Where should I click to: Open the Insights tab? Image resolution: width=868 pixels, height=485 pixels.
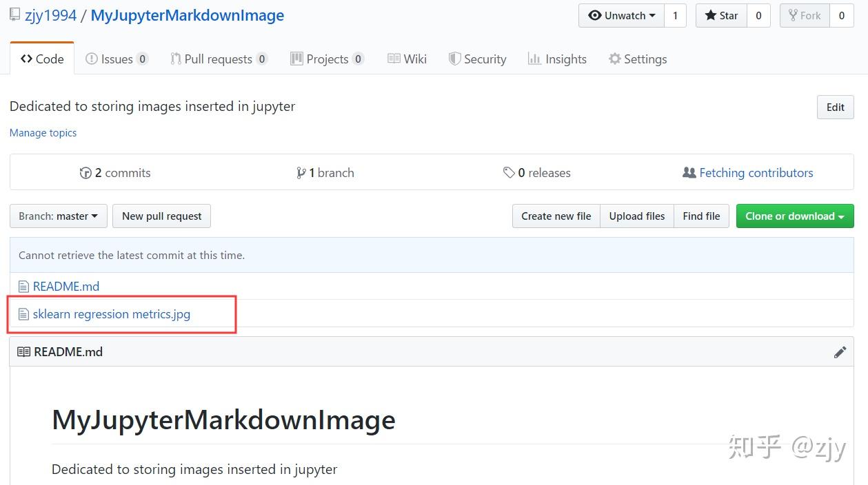(x=558, y=59)
